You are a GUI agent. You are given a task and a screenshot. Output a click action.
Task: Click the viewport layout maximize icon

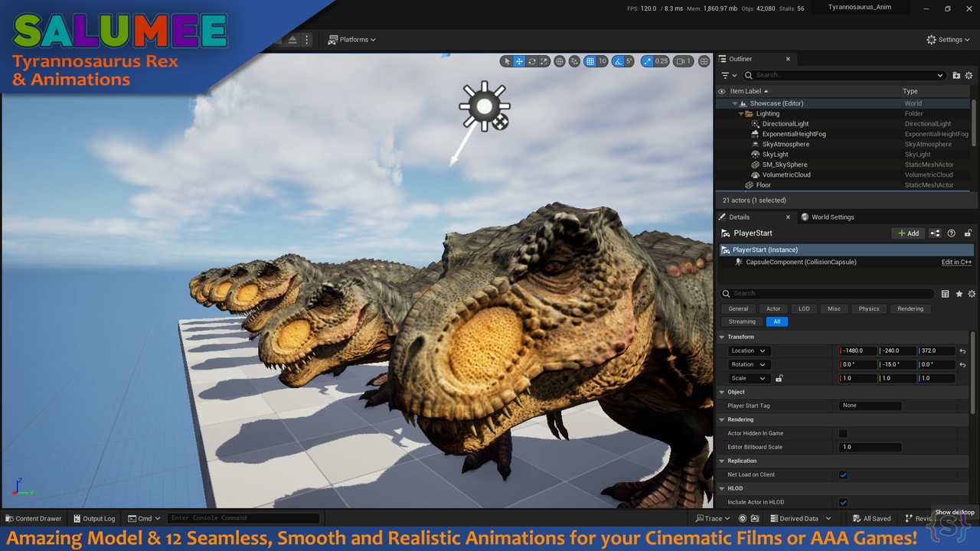(x=704, y=61)
